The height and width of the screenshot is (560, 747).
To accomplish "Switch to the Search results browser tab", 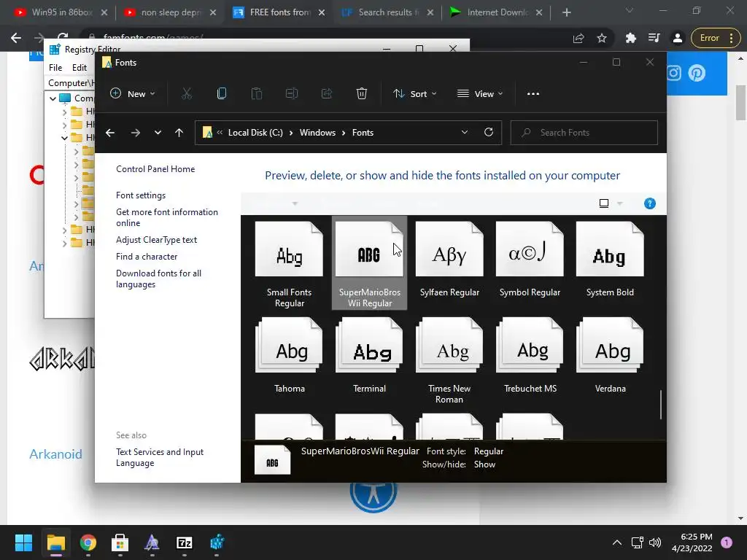I will [387, 12].
